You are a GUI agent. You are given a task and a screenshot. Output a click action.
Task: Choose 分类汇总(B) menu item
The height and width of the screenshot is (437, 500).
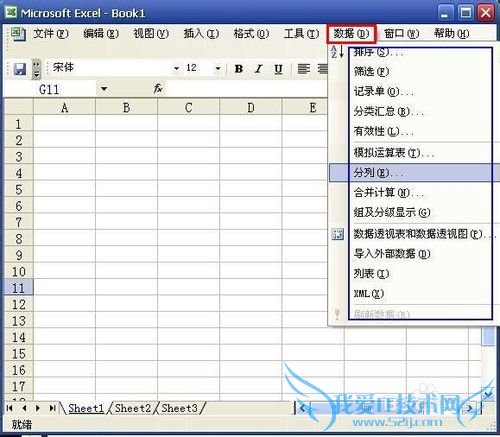tap(413, 111)
